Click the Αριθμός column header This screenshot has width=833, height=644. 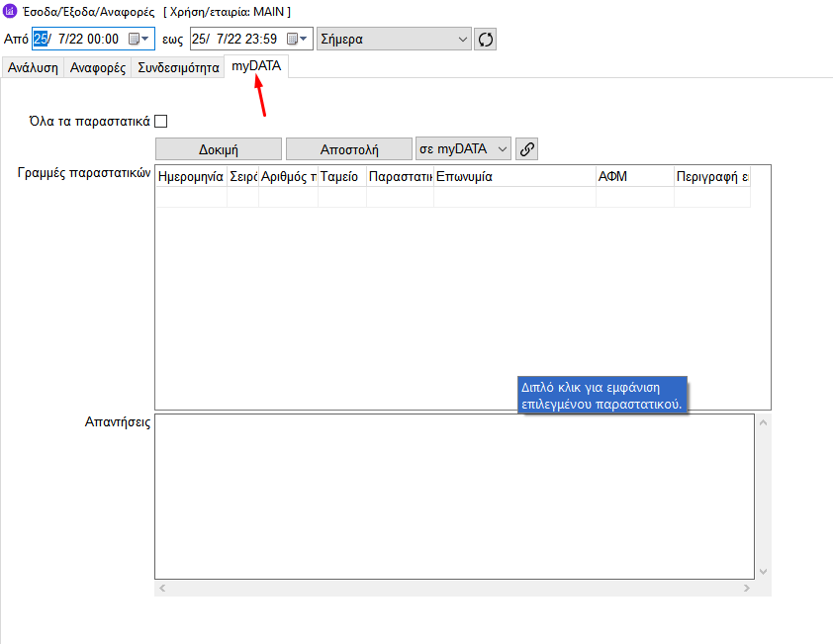[288, 176]
